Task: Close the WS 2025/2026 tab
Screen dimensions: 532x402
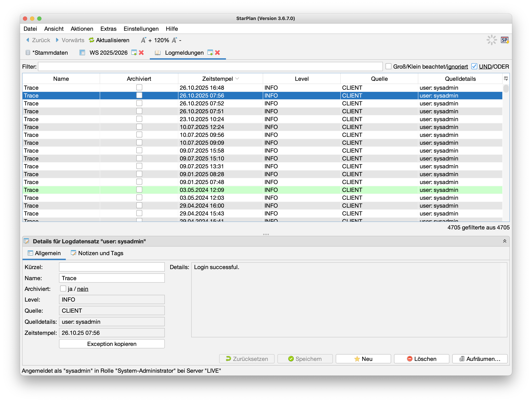Action: [141, 53]
